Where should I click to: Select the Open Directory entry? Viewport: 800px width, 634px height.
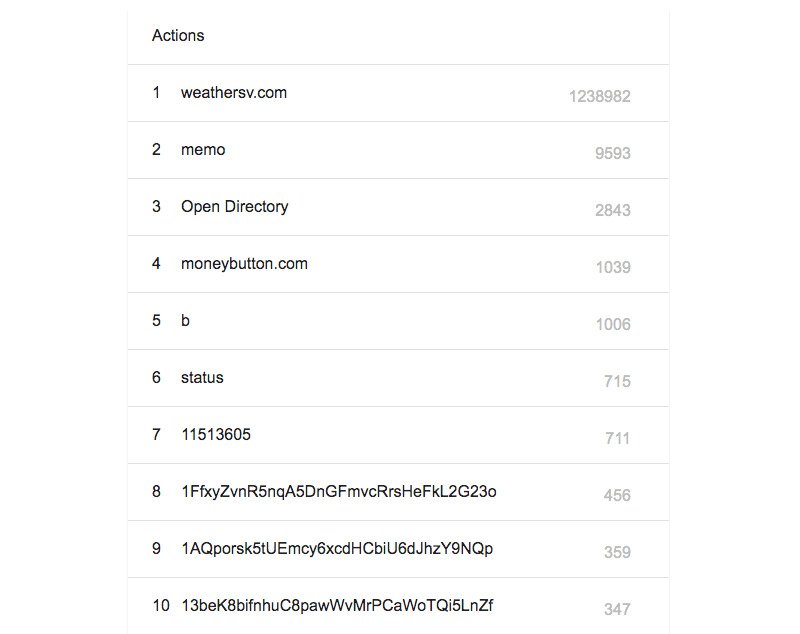pyautogui.click(x=234, y=207)
